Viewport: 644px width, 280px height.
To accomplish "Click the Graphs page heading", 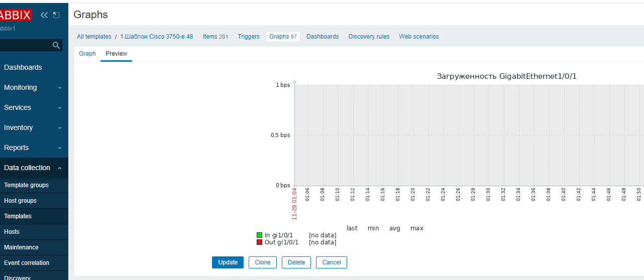I will click(x=91, y=15).
